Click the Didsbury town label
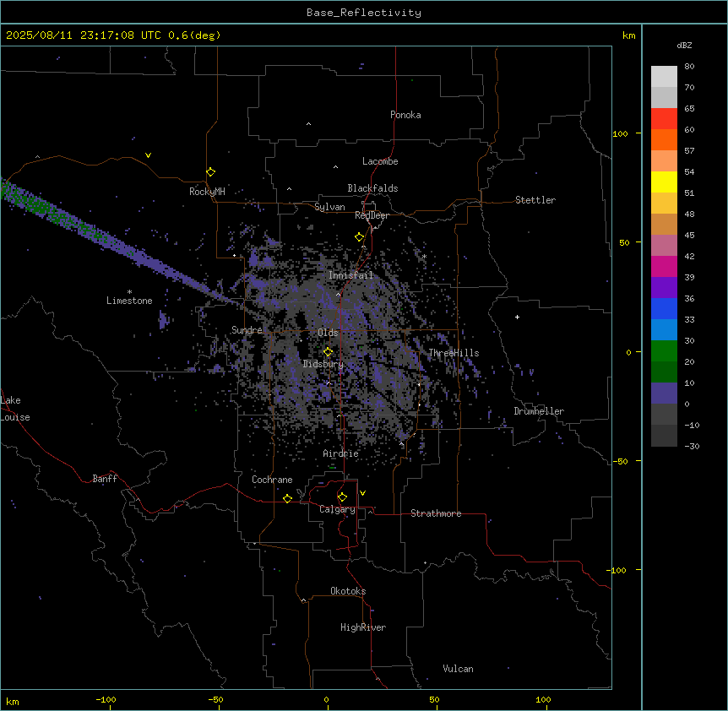 pyautogui.click(x=323, y=364)
